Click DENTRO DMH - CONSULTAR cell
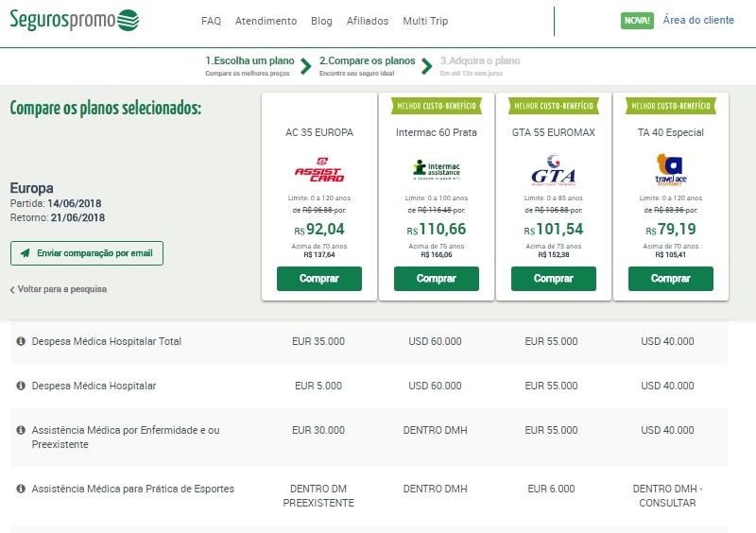The width and height of the screenshot is (756, 533). pyautogui.click(x=667, y=496)
